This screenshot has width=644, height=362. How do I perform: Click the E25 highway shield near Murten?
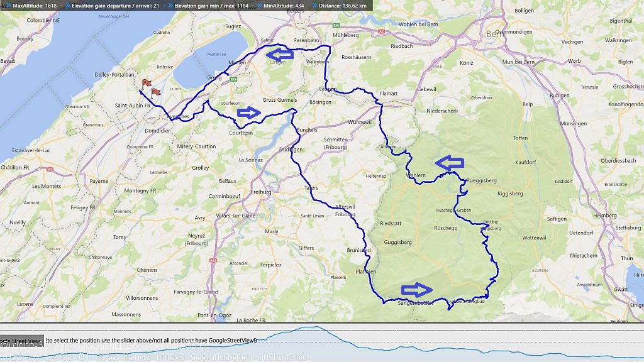(232, 79)
